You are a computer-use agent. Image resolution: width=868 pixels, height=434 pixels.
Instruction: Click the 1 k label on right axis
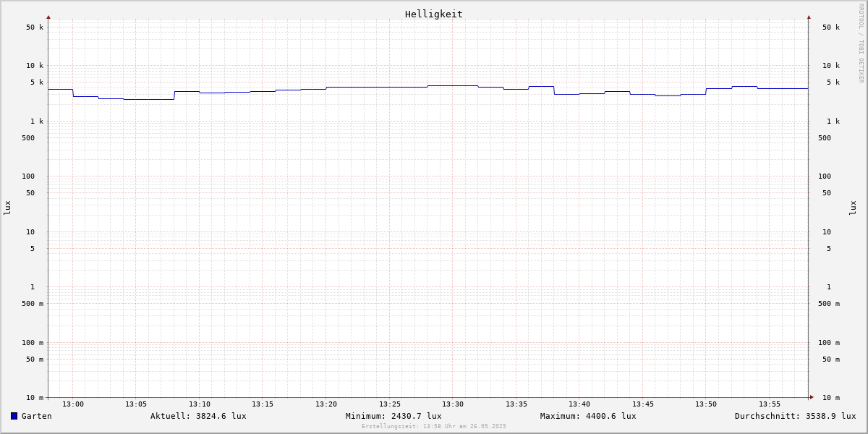click(833, 122)
